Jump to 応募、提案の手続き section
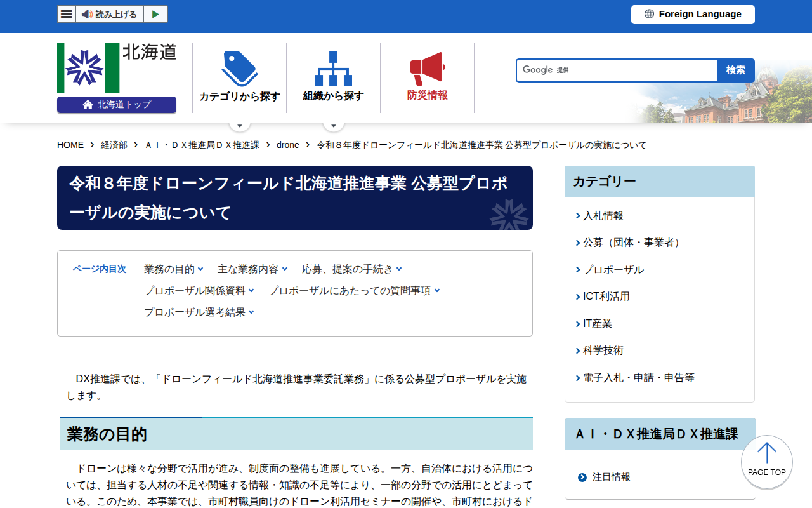The image size is (812, 508). click(351, 269)
